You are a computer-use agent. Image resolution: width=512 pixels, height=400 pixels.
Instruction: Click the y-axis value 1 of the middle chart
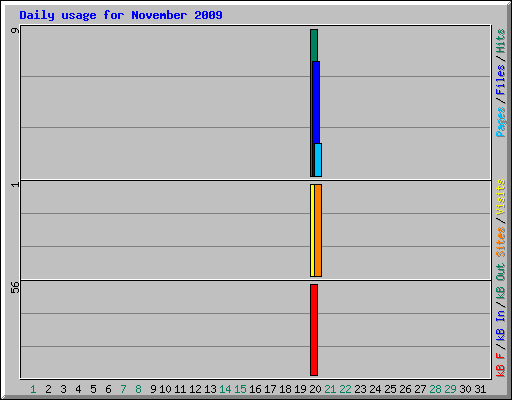click(15, 184)
